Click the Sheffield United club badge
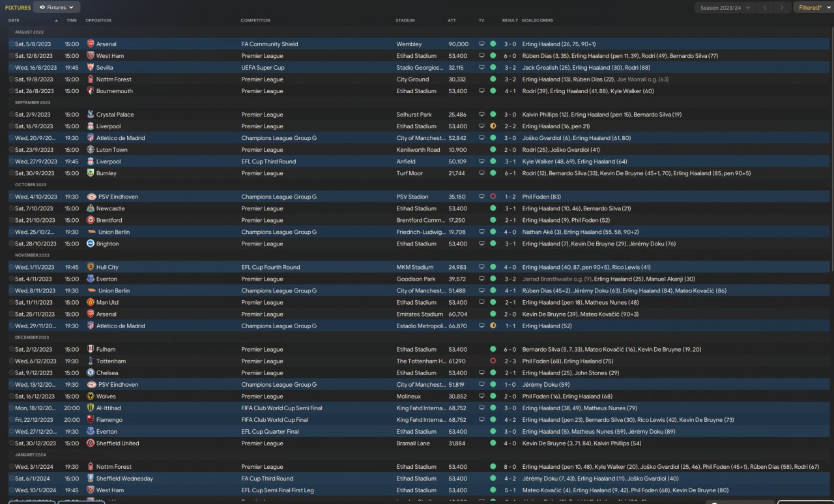Image resolution: width=834 pixels, height=504 pixels. [91, 443]
